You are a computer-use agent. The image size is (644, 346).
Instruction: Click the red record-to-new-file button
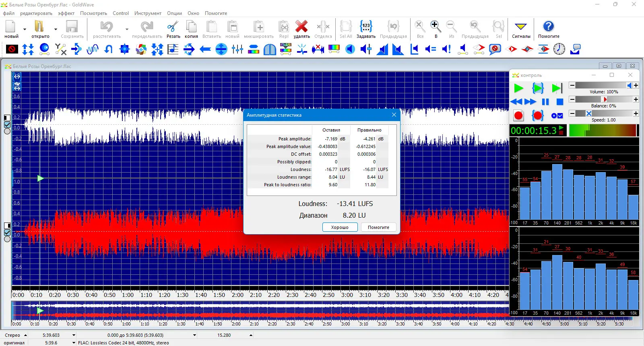tap(518, 116)
